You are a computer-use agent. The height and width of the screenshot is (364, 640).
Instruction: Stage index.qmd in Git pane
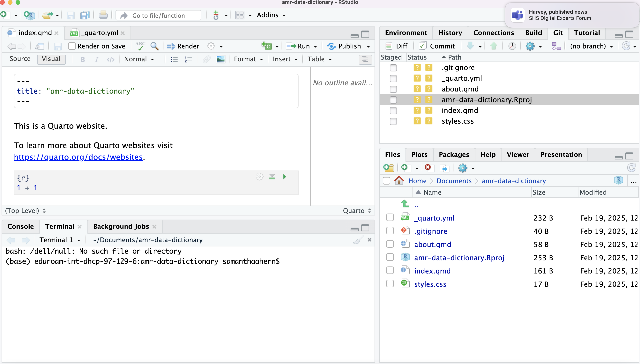coord(393,111)
